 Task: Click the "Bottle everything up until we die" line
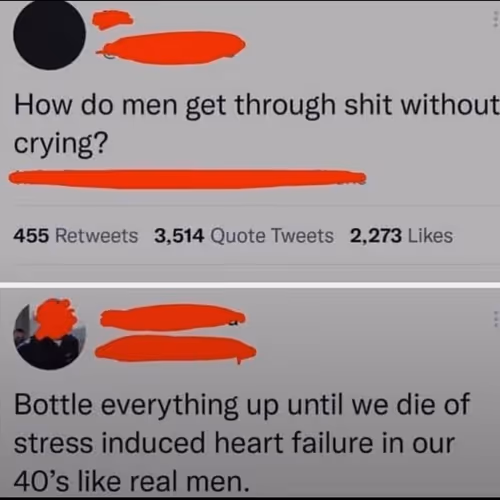(242, 404)
